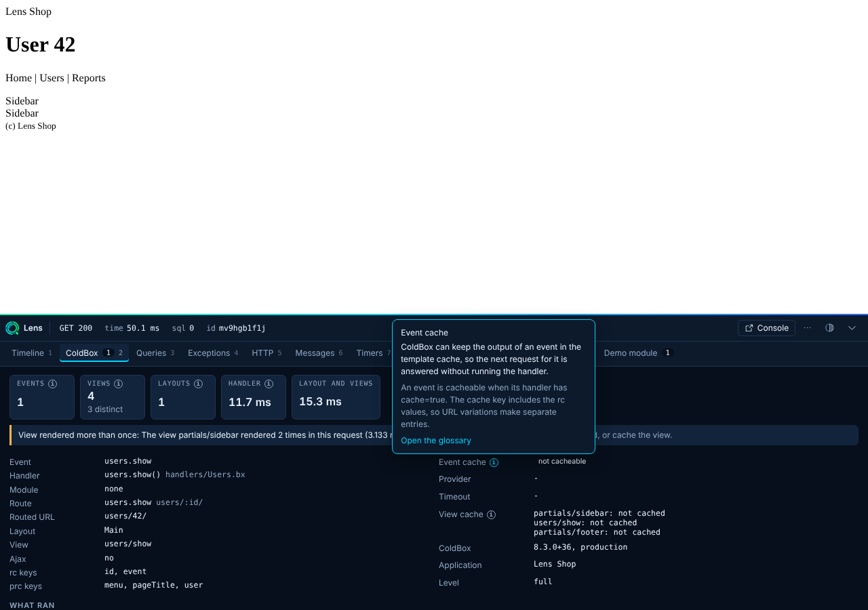Click info icon on Events card

[x=53, y=384]
